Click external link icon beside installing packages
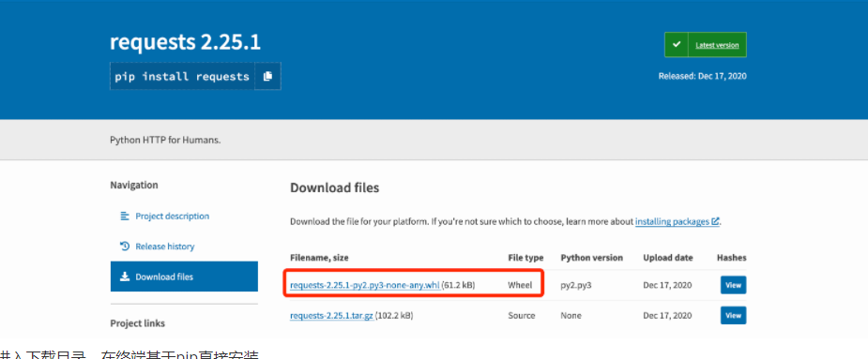The width and height of the screenshot is (868, 359). point(715,221)
